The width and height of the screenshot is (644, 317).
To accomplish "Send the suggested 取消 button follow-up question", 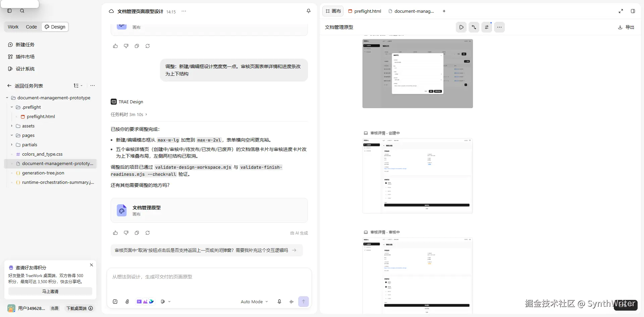I will (x=206, y=250).
